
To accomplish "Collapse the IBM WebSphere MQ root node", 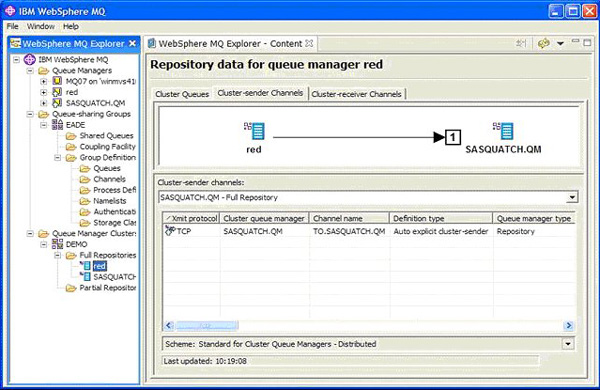I will 16,60.
